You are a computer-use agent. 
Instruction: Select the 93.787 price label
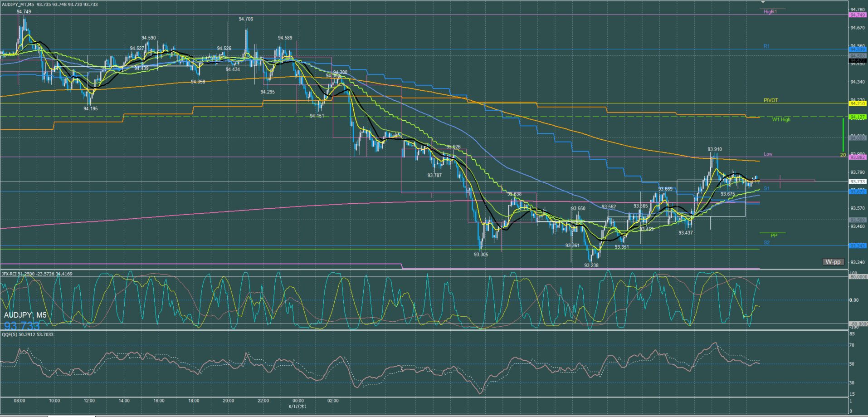[434, 175]
